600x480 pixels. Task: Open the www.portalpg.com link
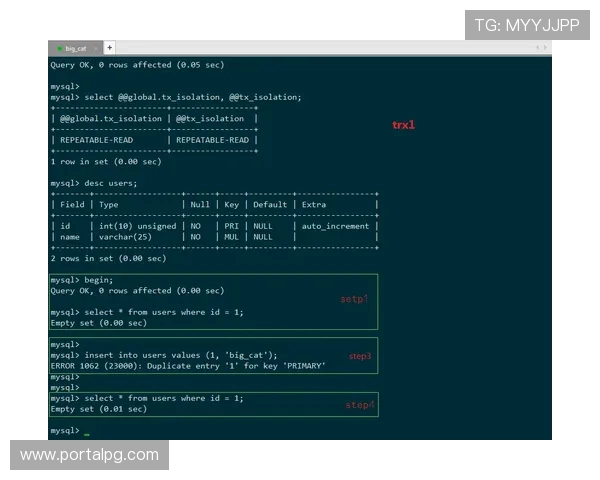click(89, 455)
